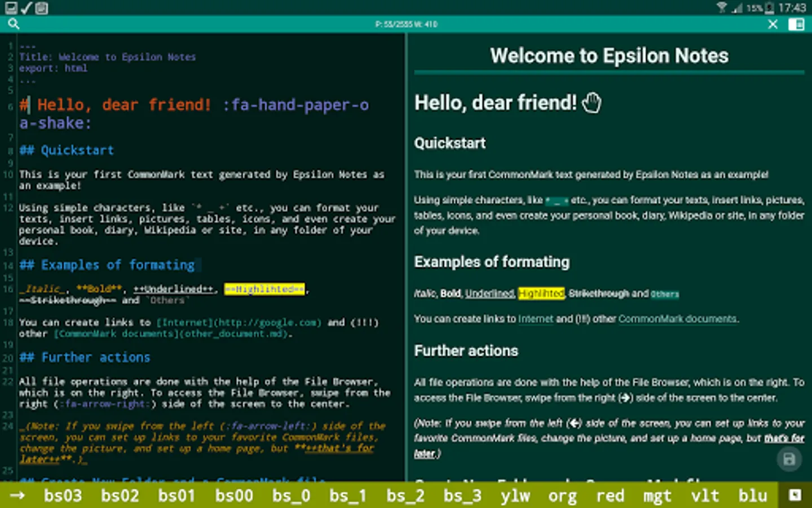
Task: Choose the bs_2 scheme option
Action: pos(405,496)
